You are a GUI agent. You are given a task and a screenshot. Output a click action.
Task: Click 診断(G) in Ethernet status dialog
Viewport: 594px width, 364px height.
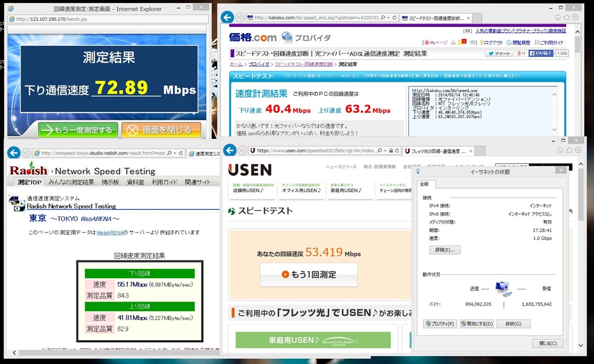(513, 323)
